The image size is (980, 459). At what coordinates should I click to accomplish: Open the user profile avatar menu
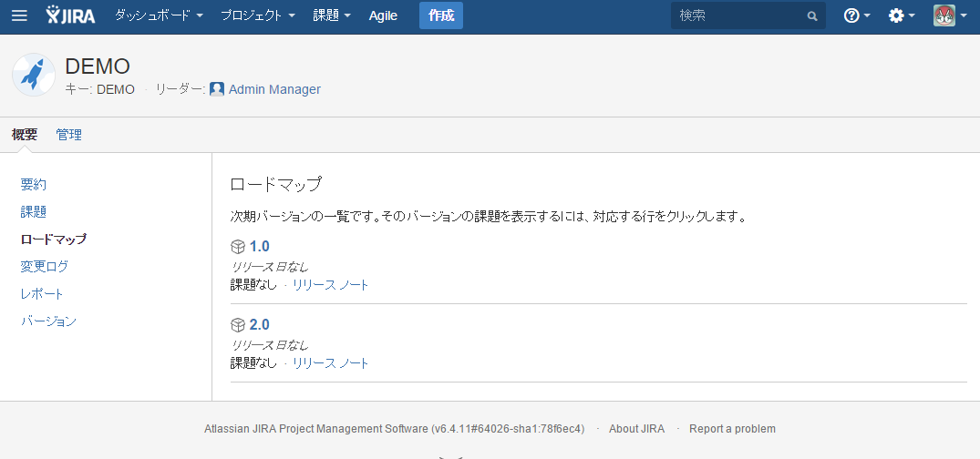tap(949, 15)
